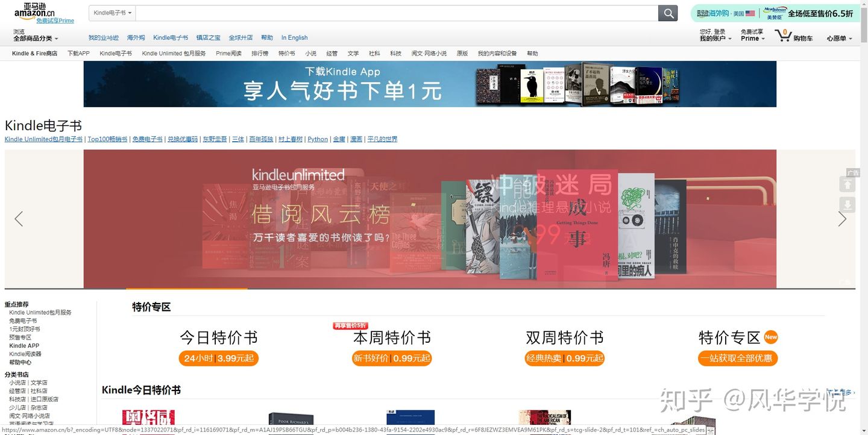
Task: Go to 排行榜 in the sub-navigation
Action: tap(260, 54)
